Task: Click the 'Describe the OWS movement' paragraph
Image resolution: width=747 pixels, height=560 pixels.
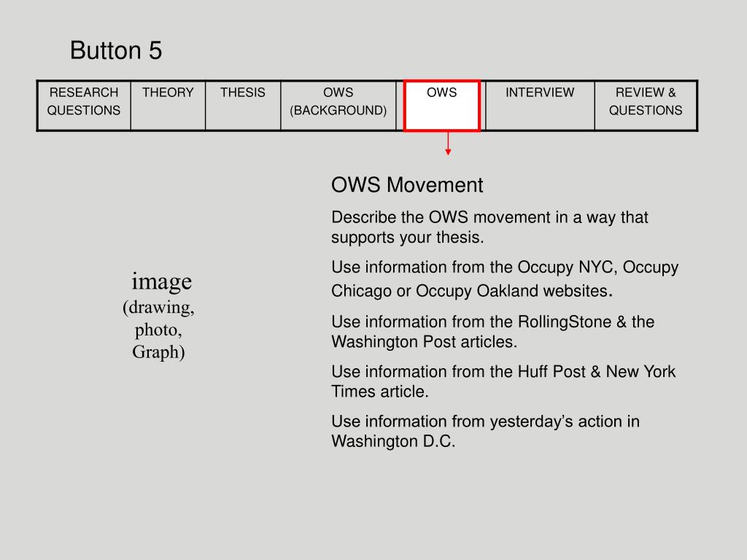Action: pyautogui.click(x=489, y=227)
